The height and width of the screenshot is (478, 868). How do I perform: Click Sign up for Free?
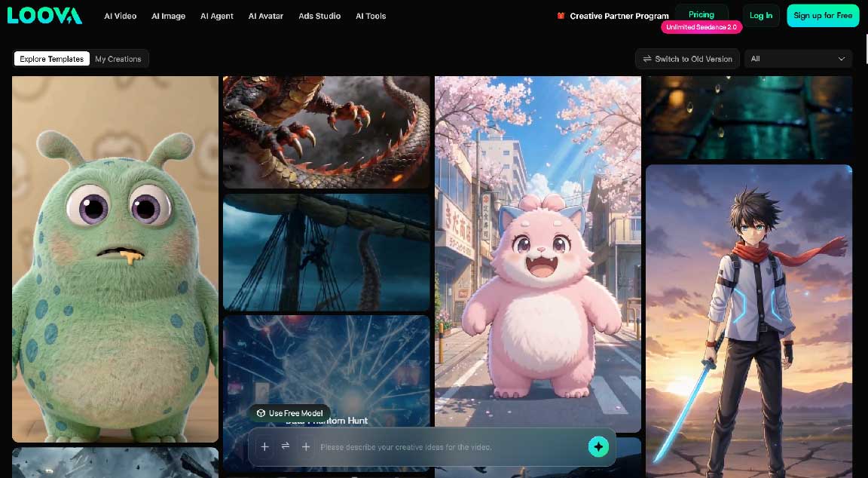click(823, 16)
